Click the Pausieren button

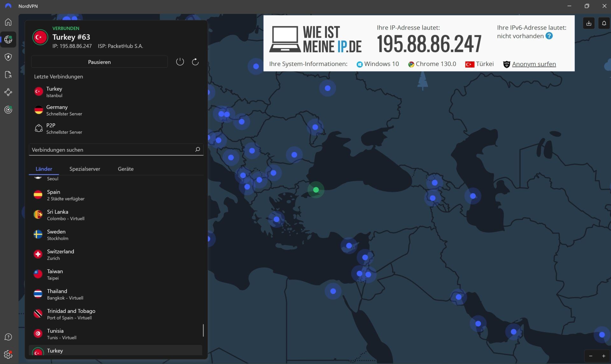[99, 62]
